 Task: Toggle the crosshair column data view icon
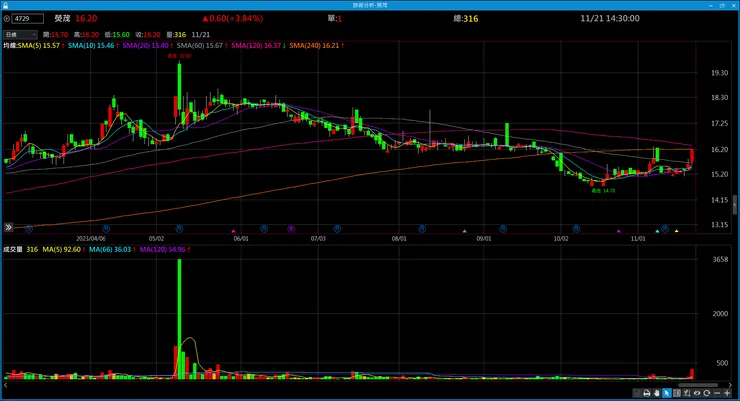(677, 393)
